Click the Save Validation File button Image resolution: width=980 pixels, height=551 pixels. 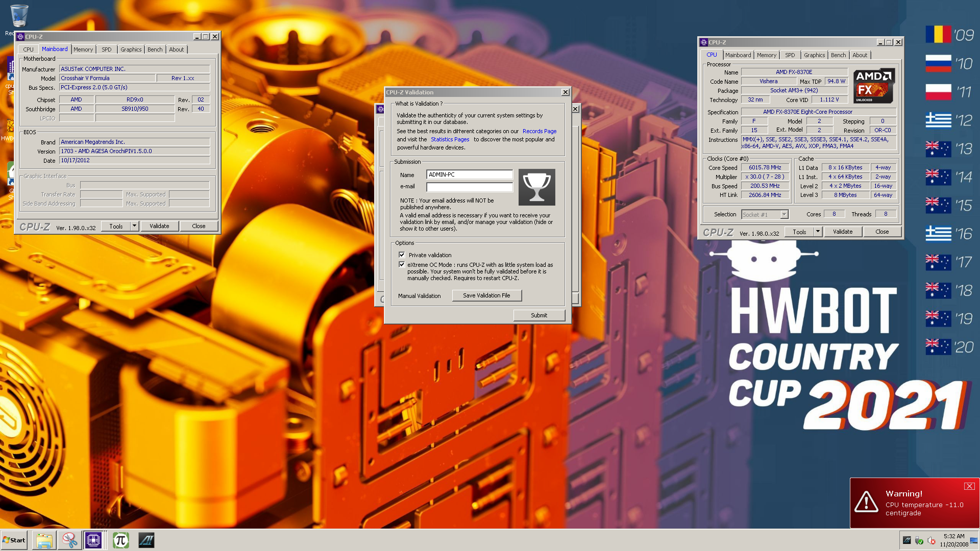point(487,295)
